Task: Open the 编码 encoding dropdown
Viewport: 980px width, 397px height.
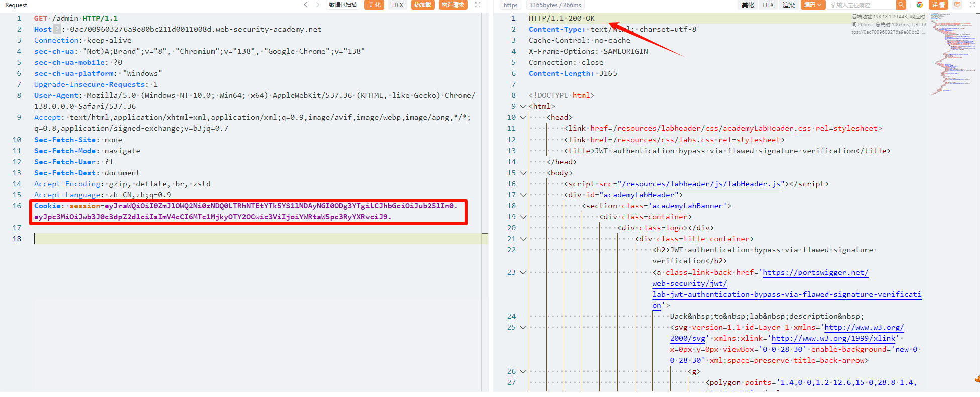Action: point(813,5)
